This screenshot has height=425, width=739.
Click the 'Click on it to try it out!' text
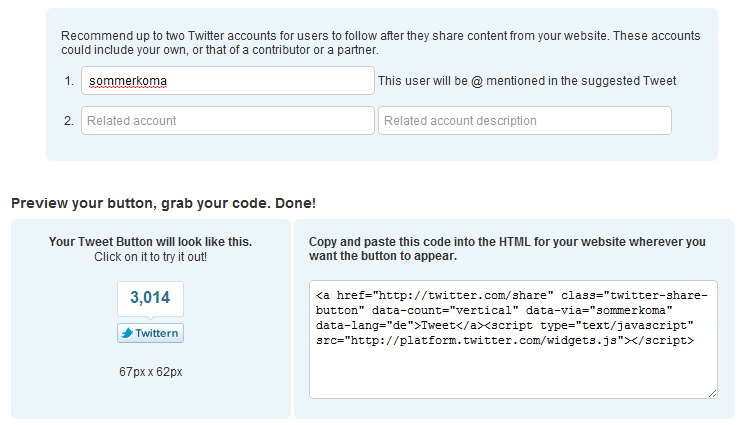tap(150, 257)
